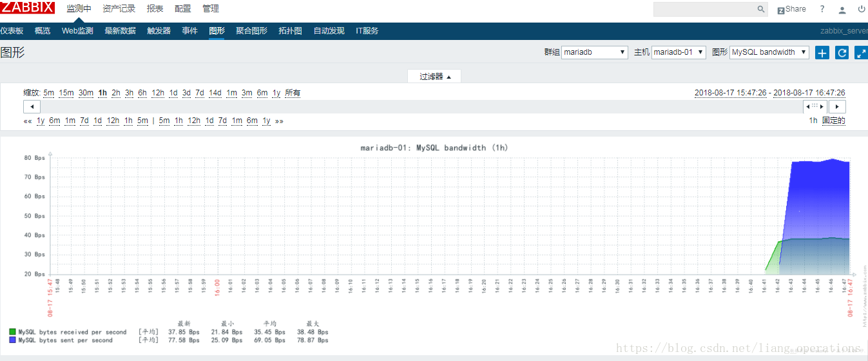Click the double-right arrow shift link

click(279, 121)
